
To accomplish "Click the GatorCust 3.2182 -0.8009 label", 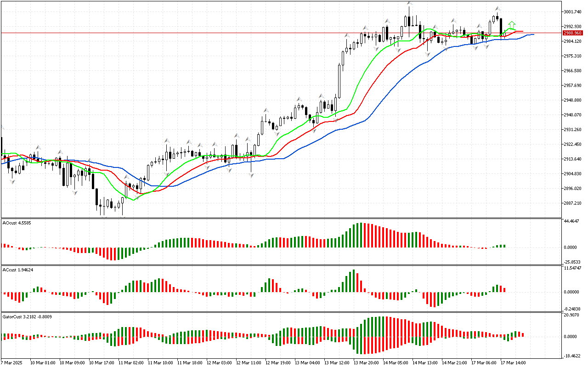I will click(x=27, y=317).
